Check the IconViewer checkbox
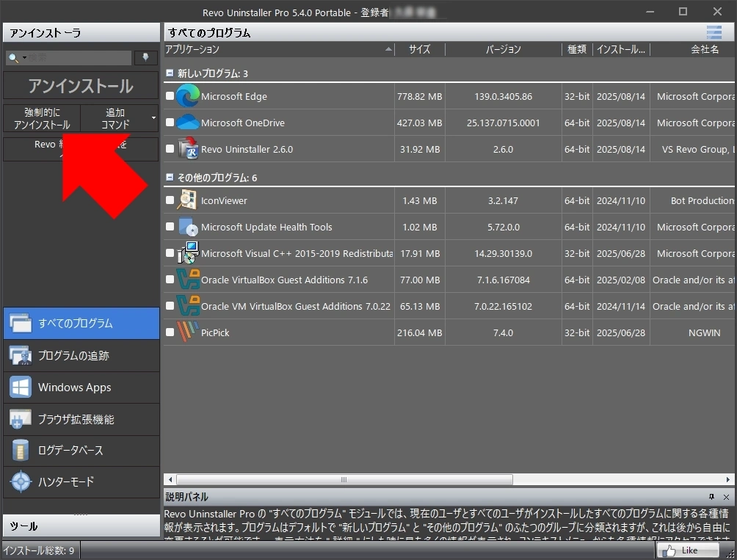Viewport: 737px width, 560px height. pos(170,200)
